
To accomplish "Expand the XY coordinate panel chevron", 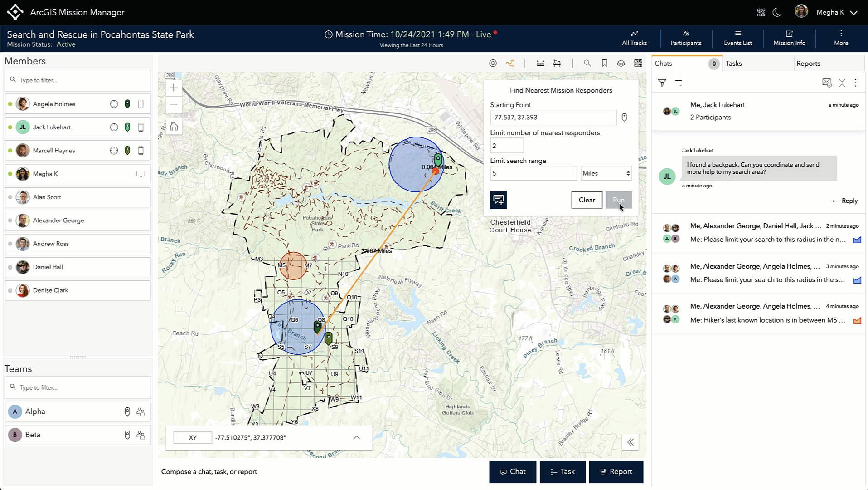I will coord(357,438).
